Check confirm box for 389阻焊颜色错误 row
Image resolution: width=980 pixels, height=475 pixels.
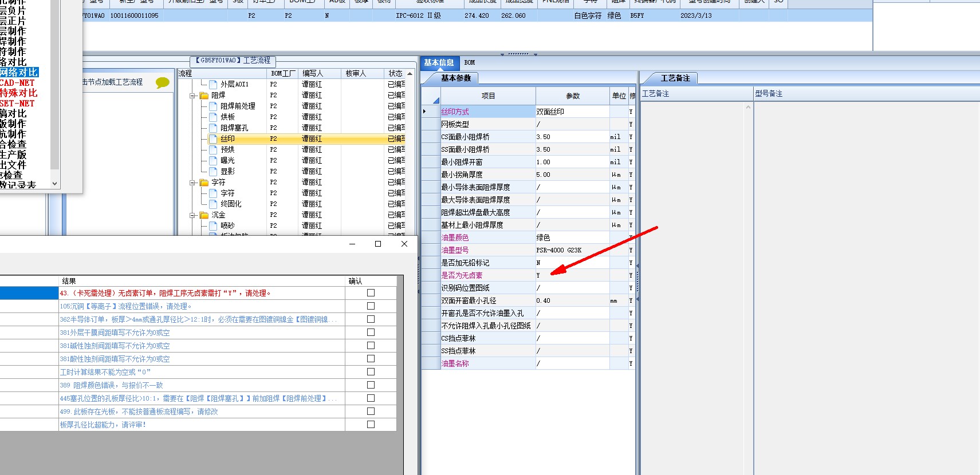(371, 385)
